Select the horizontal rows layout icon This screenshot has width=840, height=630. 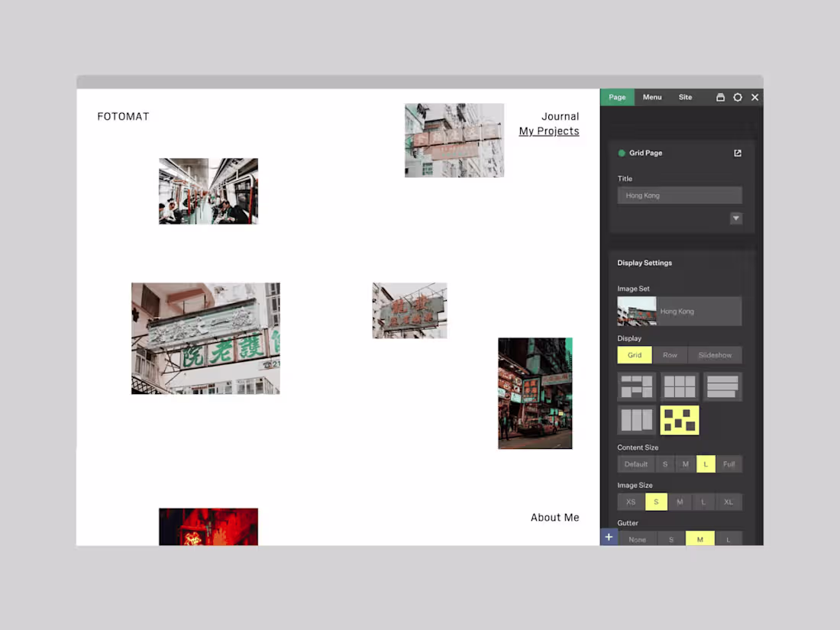[x=722, y=386]
